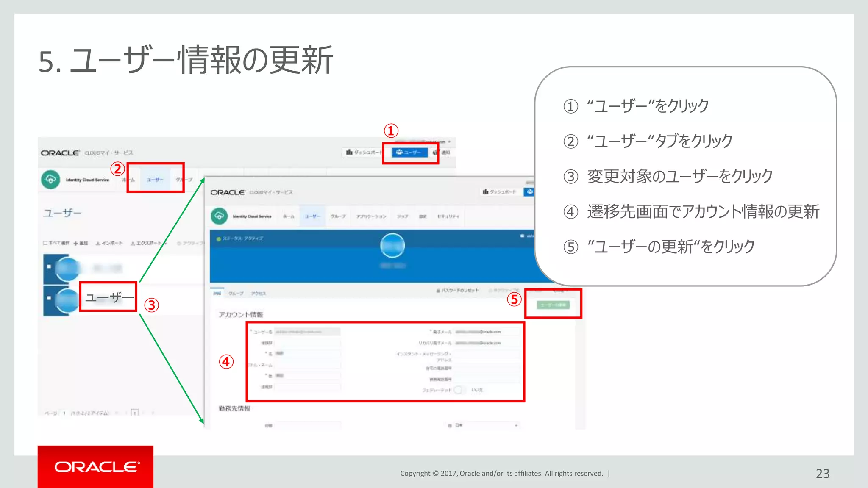Click the 自宅の電話番号 input field
The height and width of the screenshot is (488, 868).
click(487, 368)
